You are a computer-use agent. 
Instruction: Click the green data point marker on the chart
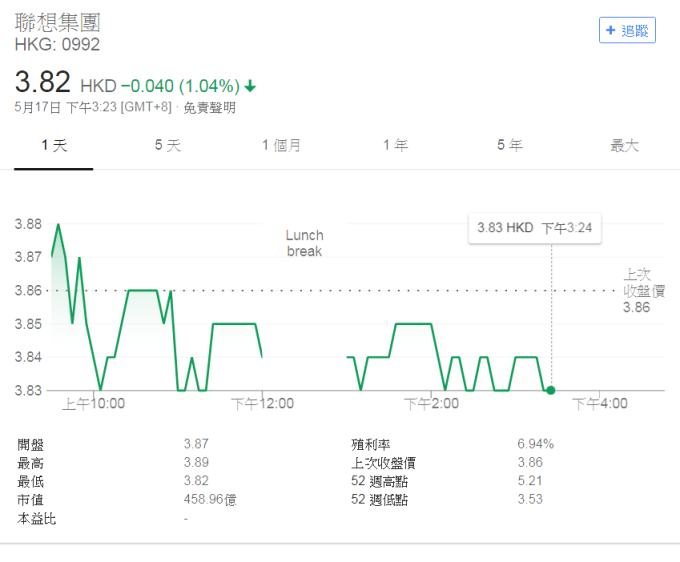pos(551,390)
